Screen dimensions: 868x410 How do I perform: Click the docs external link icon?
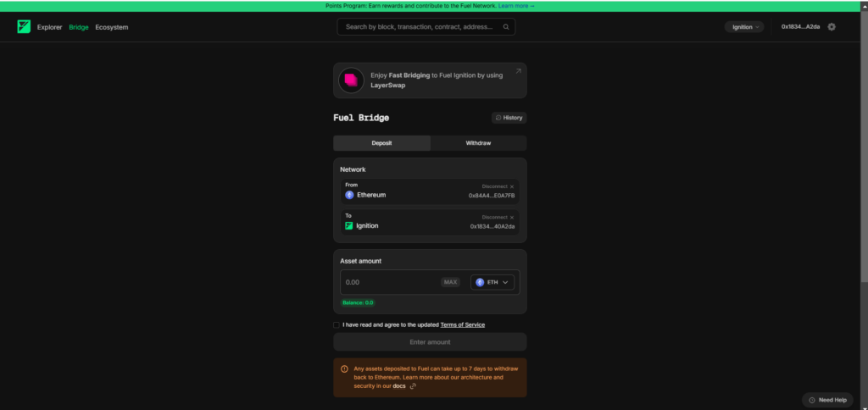click(x=413, y=386)
